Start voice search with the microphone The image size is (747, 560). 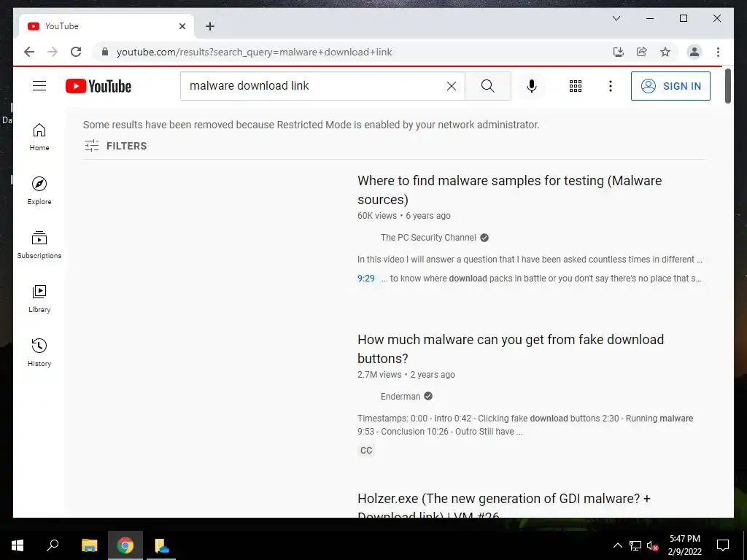point(532,86)
